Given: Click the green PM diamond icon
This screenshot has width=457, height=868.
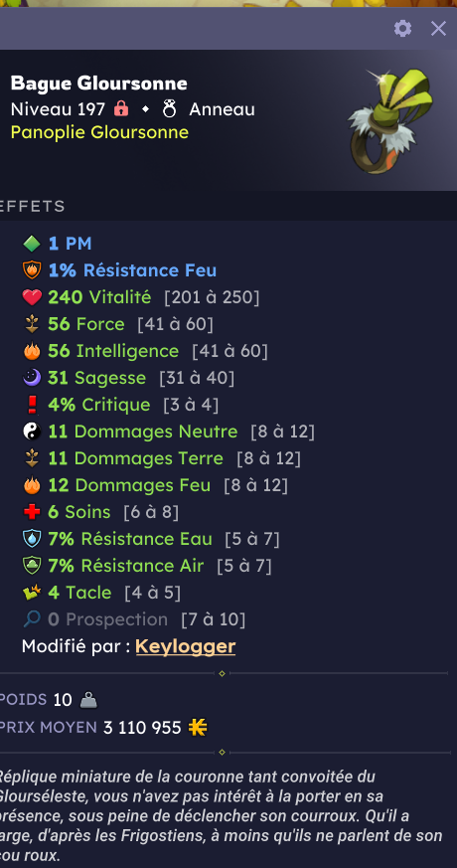Looking at the screenshot, I should click(32, 243).
